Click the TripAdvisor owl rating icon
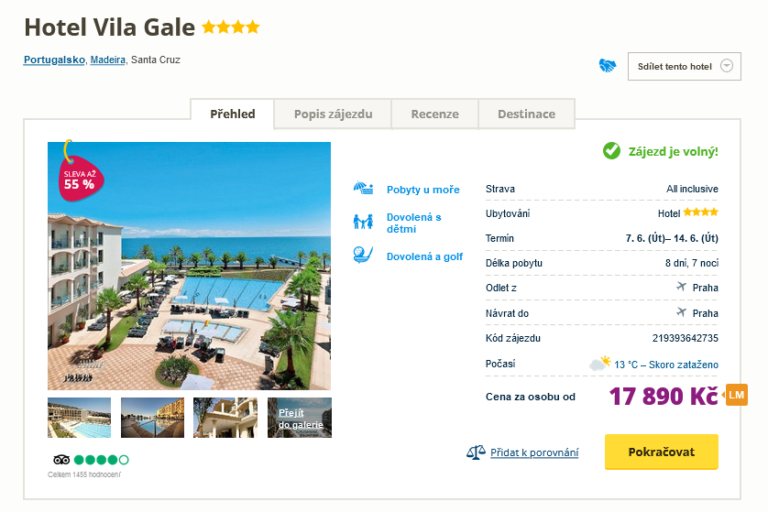The width and height of the screenshot is (768, 512). tap(61, 460)
